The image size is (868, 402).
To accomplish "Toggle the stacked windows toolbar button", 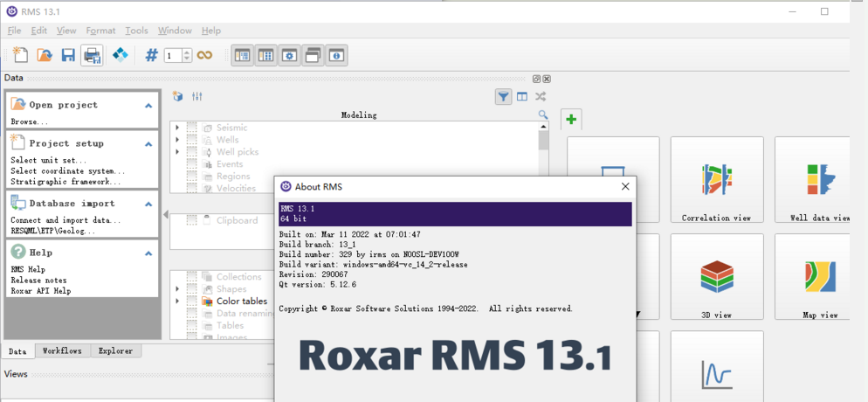I will 313,55.
